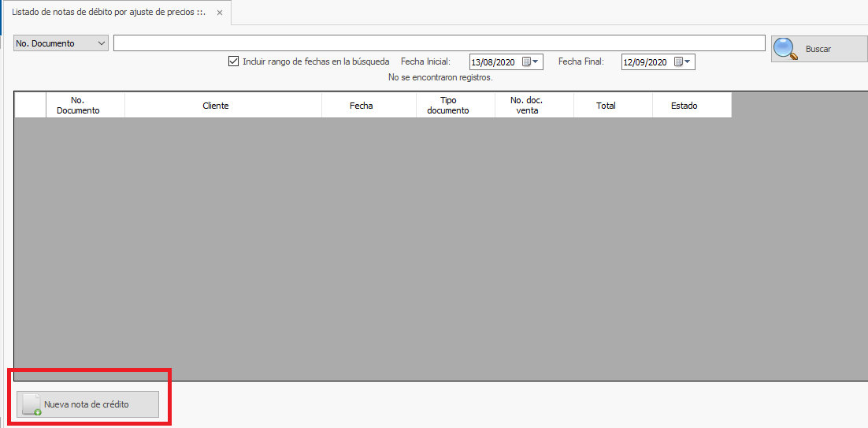
Task: Expand the Fecha Inicial date dropdown arrow
Action: pyautogui.click(x=536, y=62)
